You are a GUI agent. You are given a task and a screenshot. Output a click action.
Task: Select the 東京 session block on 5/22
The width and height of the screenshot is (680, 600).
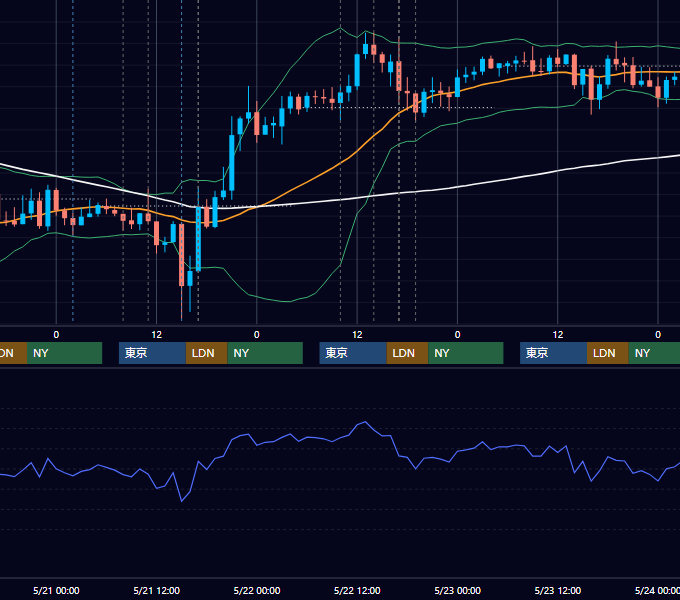[353, 353]
